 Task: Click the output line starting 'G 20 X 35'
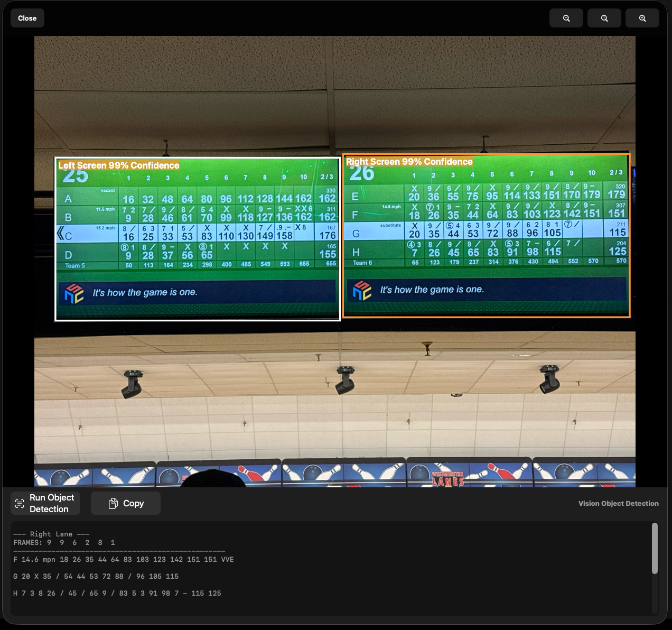point(96,576)
